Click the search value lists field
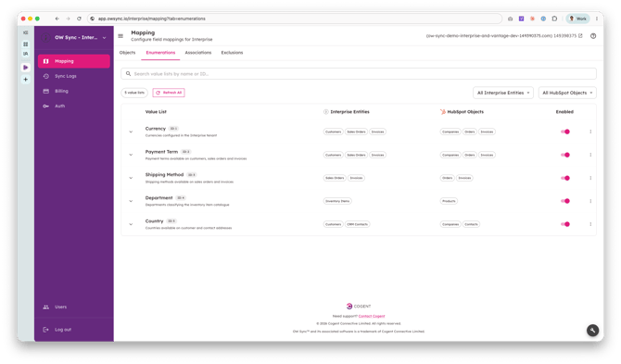621x364 pixels. click(359, 73)
